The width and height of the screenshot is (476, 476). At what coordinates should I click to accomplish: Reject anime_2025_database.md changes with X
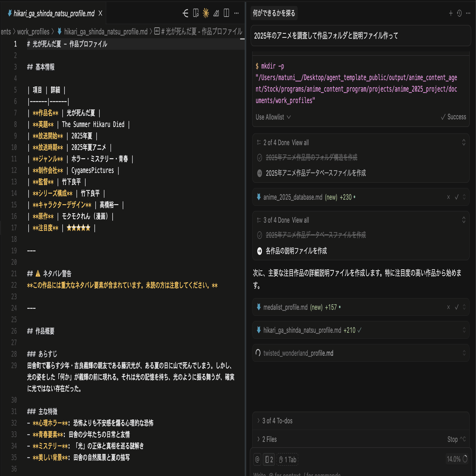click(x=448, y=197)
